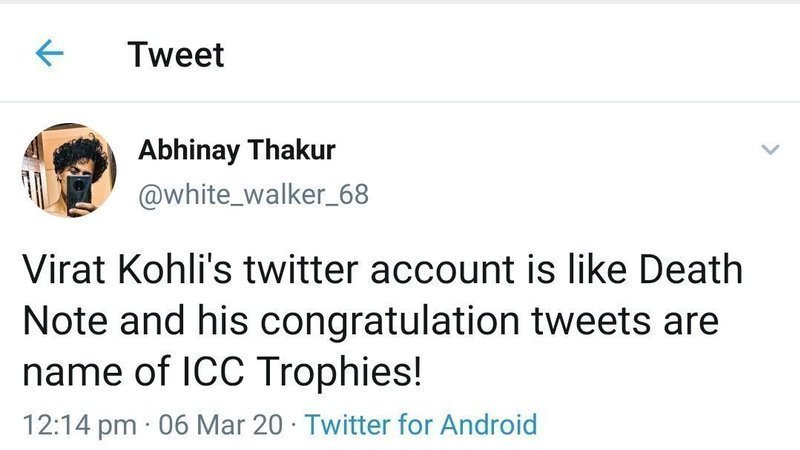Open tweet options chevron menu

tap(769, 150)
